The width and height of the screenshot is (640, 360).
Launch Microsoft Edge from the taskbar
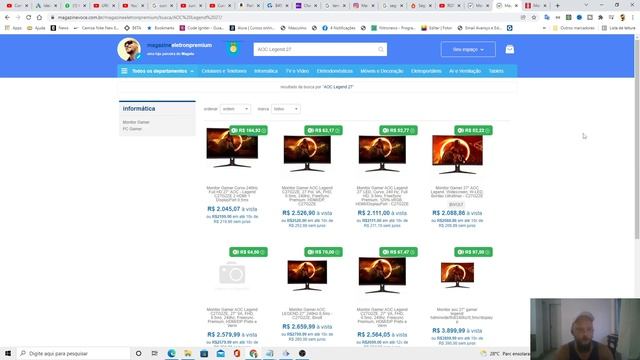(x=171, y=353)
